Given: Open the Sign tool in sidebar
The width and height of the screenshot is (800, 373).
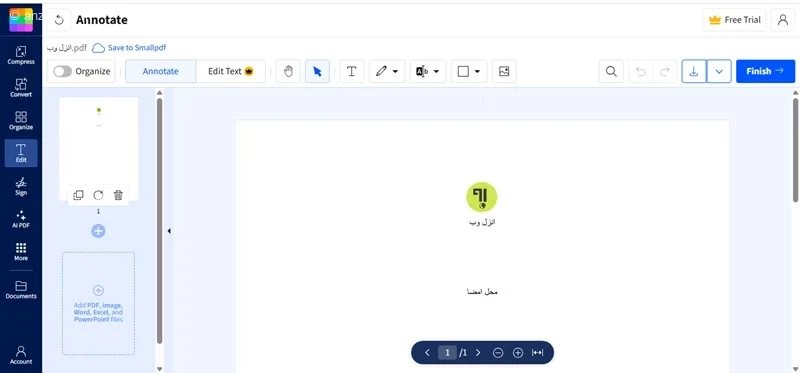Looking at the screenshot, I should point(21,186).
